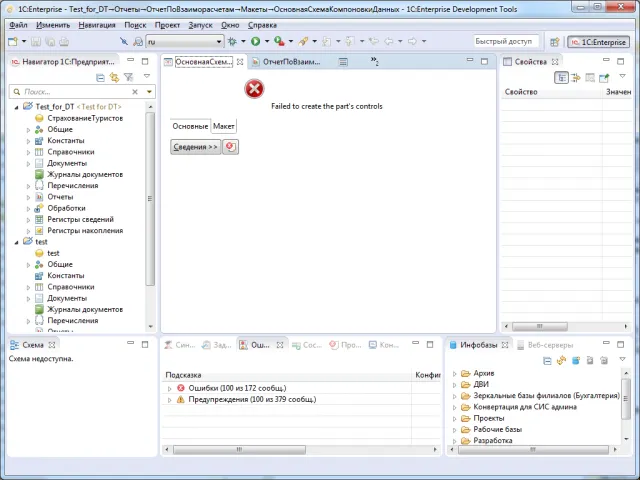Image resolution: width=640 pixels, height=480 pixels.
Task: Click the green Run launch icon
Action: [256, 41]
